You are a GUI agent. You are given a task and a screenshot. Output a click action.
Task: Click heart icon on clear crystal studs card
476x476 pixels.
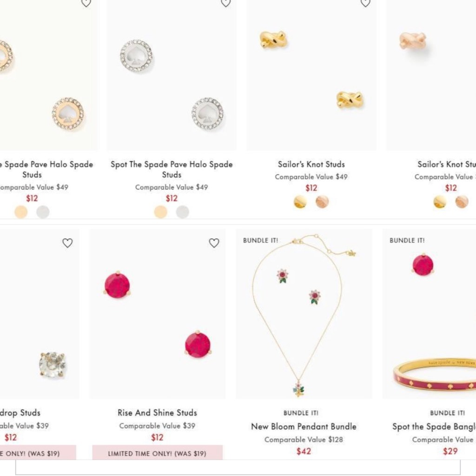point(67,243)
